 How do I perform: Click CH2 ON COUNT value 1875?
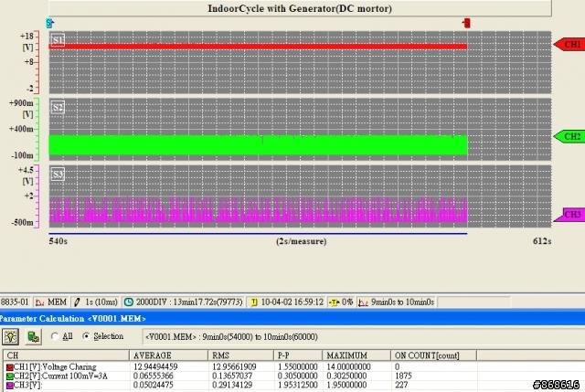(x=403, y=376)
